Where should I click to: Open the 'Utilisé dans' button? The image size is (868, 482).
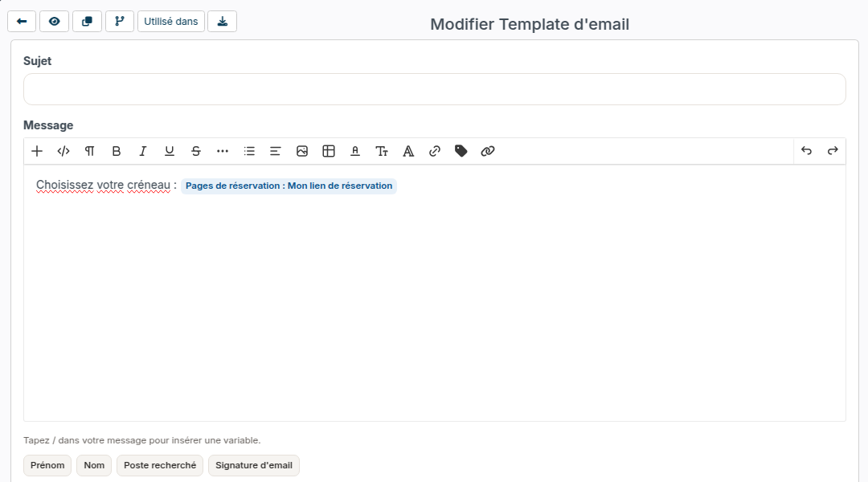(x=171, y=22)
